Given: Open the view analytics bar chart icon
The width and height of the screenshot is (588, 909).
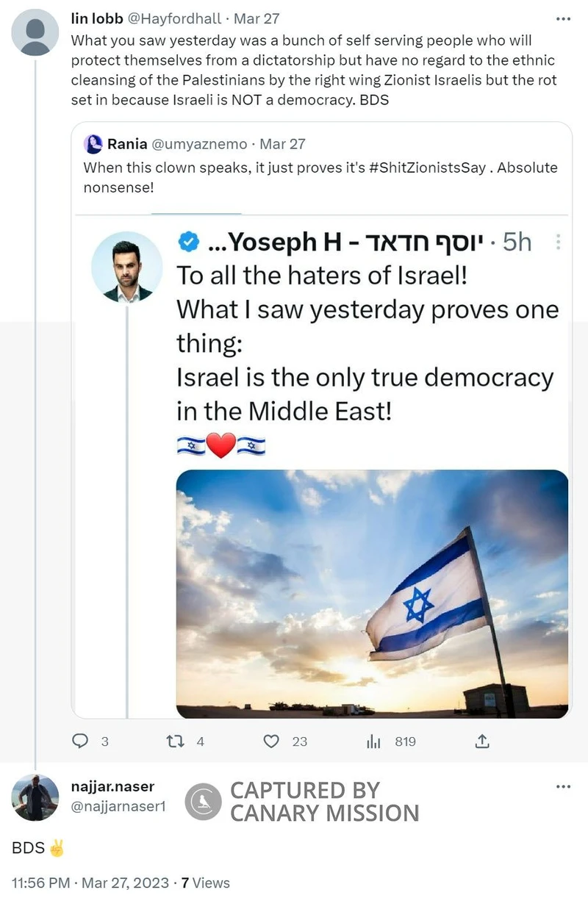Looking at the screenshot, I should click(x=375, y=741).
